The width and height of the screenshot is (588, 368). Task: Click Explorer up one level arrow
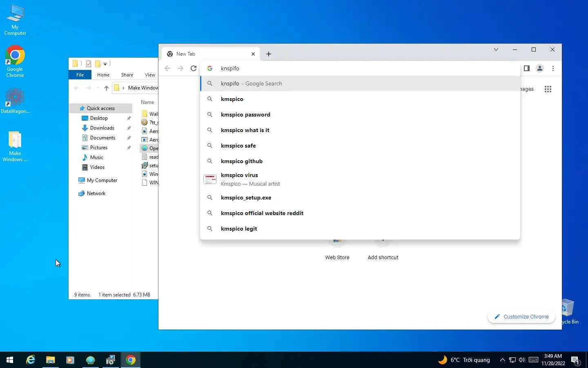click(107, 88)
